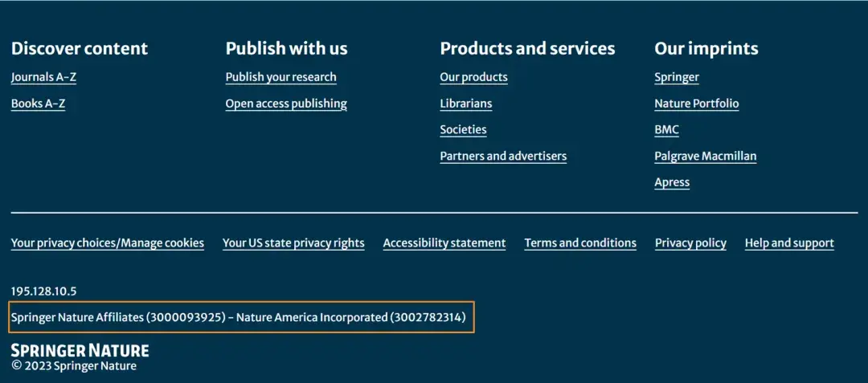
Task: Open Your privacy choices/Manage cookies
Action: (x=108, y=242)
